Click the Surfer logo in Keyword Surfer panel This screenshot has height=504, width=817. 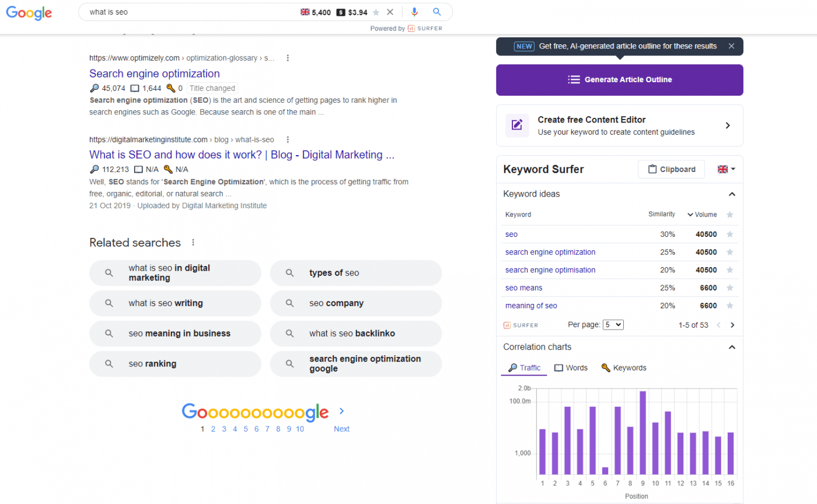[521, 325]
